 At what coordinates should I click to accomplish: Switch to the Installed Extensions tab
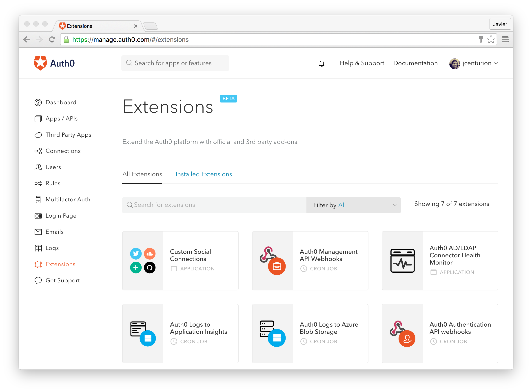204,174
